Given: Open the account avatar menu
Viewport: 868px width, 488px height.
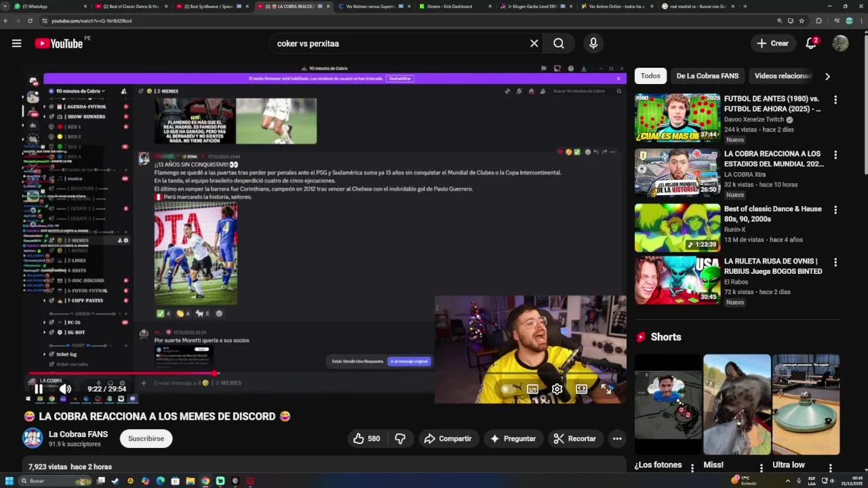Looking at the screenshot, I should click(x=840, y=43).
